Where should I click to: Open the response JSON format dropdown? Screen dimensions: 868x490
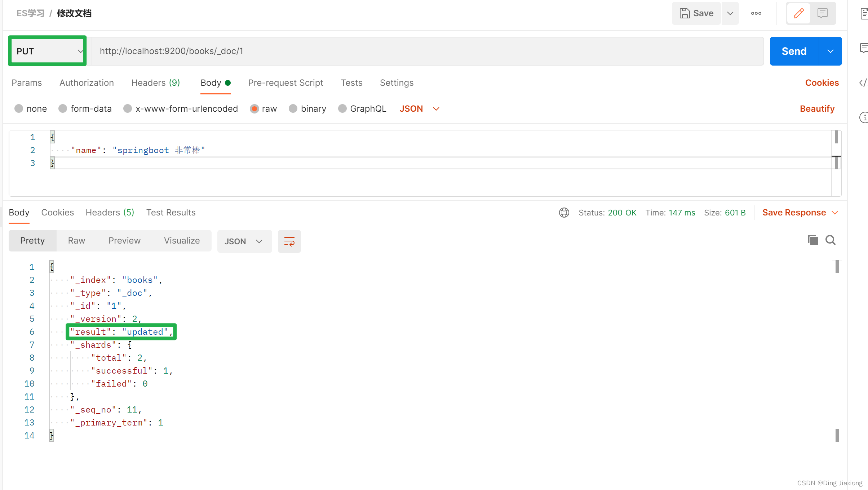click(x=244, y=241)
